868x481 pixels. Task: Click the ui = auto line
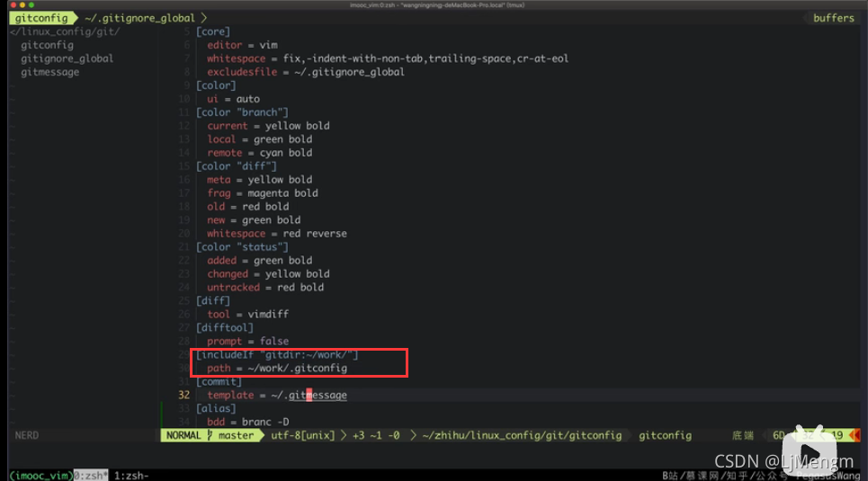[x=233, y=99]
